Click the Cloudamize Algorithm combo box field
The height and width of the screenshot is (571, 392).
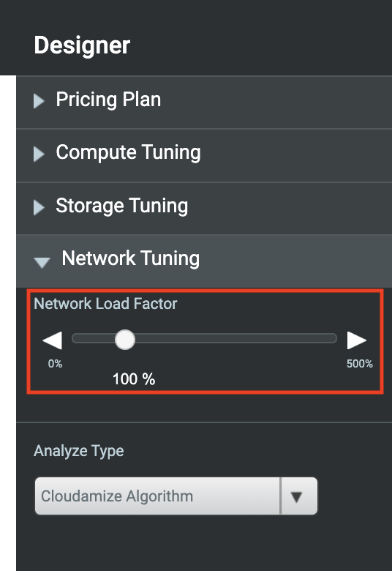point(176,496)
